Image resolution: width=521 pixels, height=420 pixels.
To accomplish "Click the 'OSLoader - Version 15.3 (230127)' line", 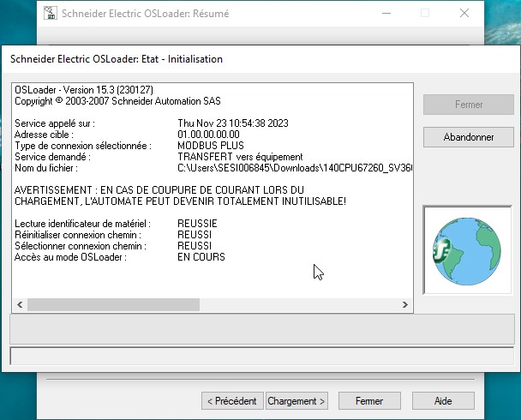I will (84, 90).
